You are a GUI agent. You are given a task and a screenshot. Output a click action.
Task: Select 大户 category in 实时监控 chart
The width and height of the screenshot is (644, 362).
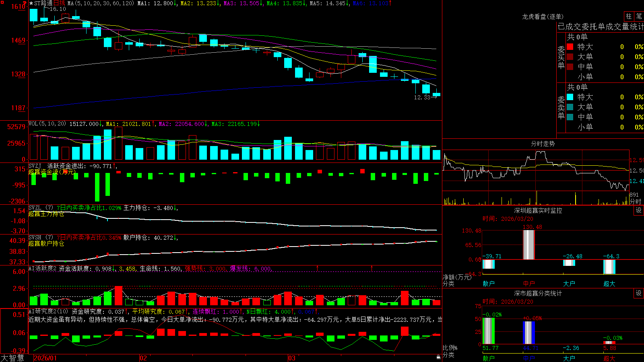coord(569,284)
